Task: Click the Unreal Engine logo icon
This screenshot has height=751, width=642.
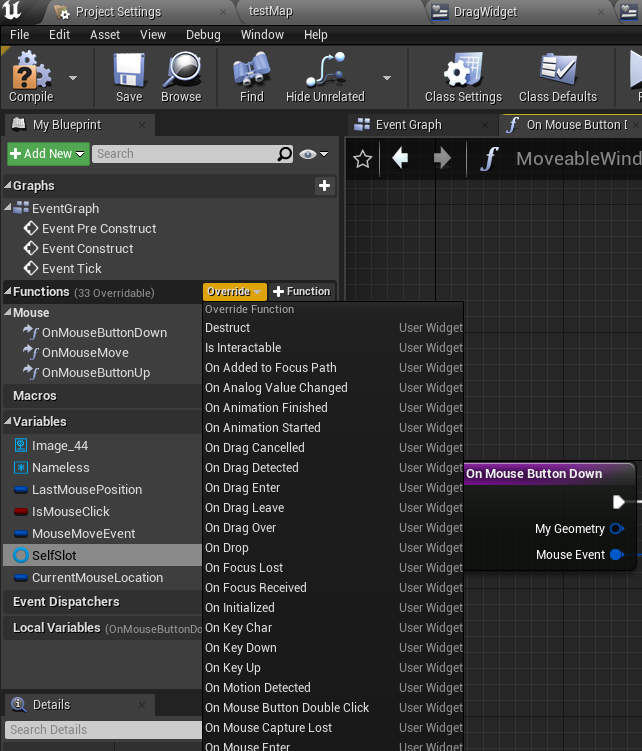Action: click(x=13, y=11)
